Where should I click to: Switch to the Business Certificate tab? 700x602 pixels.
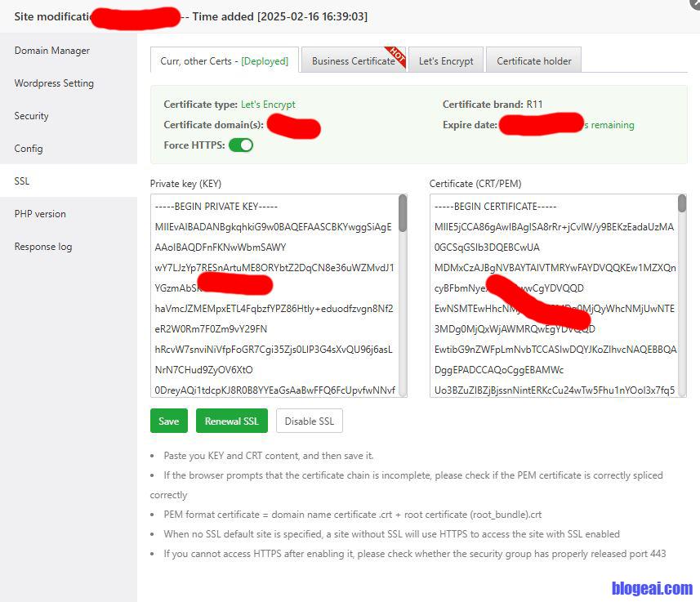pyautogui.click(x=353, y=61)
